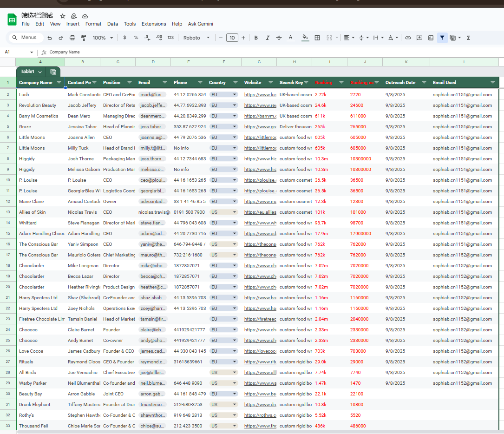Toggle italic formatting
Image resolution: width=504 pixels, height=434 pixels.
click(268, 38)
